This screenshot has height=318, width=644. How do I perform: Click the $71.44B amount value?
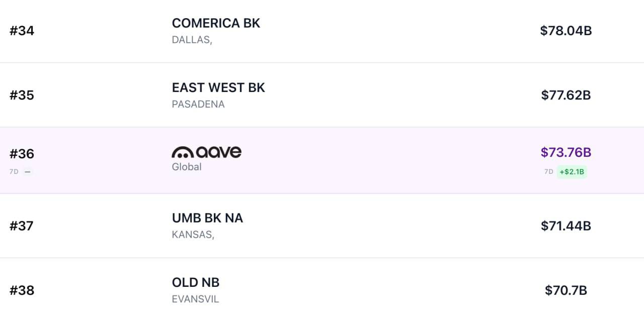566,226
